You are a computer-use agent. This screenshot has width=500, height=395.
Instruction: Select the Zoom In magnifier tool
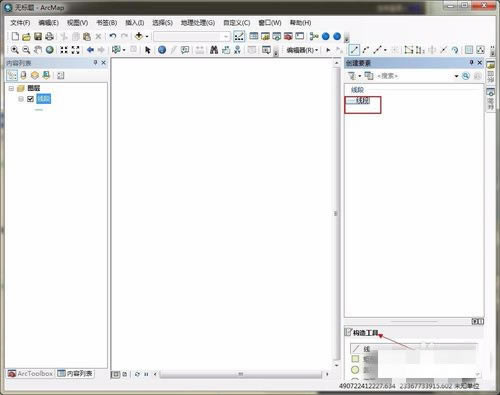[x=14, y=50]
